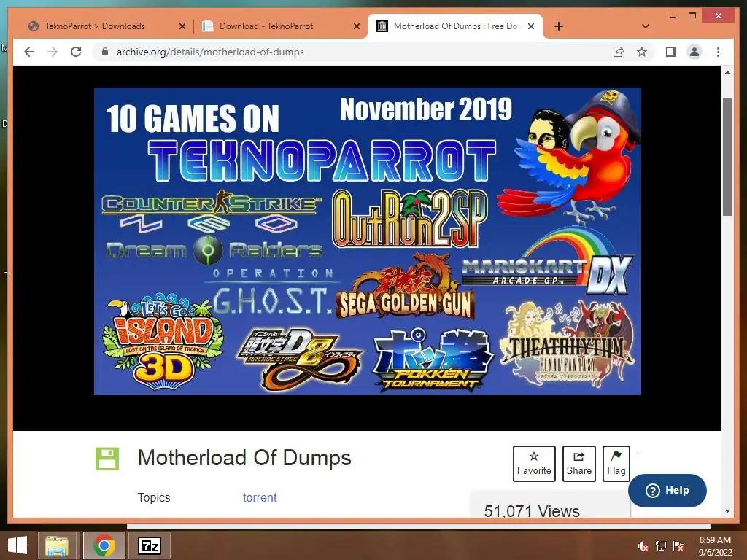The height and width of the screenshot is (560, 747).
Task: Close the TeknoParrot > Downloads tab
Action: point(182,26)
